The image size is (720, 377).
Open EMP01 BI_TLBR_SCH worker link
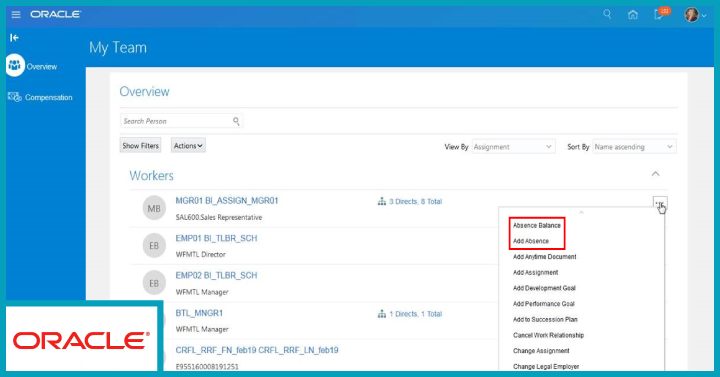pos(216,238)
